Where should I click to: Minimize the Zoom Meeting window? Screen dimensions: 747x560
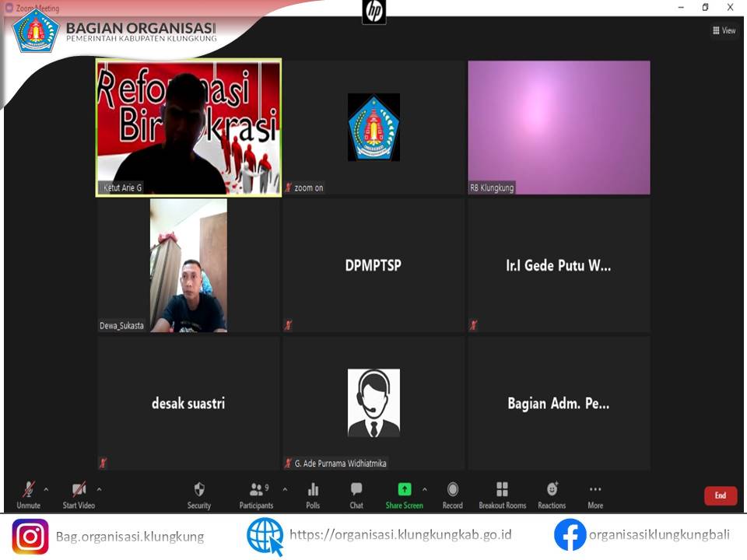point(681,7)
